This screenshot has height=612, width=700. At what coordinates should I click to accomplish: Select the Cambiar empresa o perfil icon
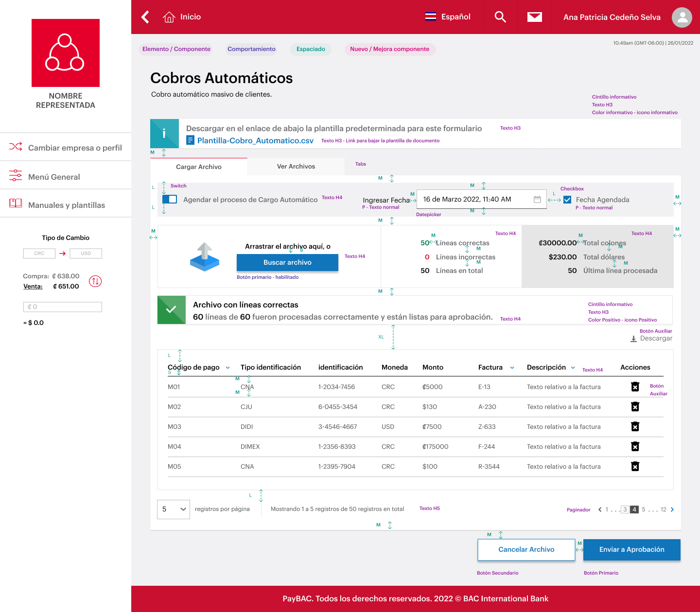[16, 147]
